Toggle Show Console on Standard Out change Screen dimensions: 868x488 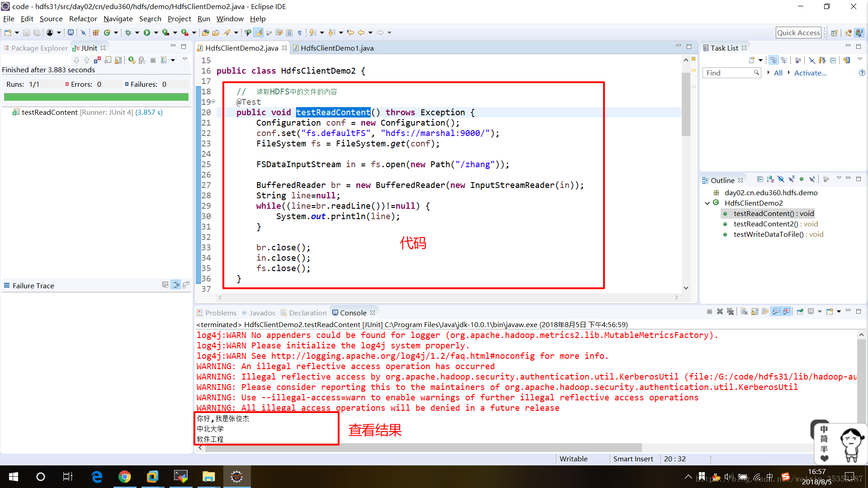point(776,311)
